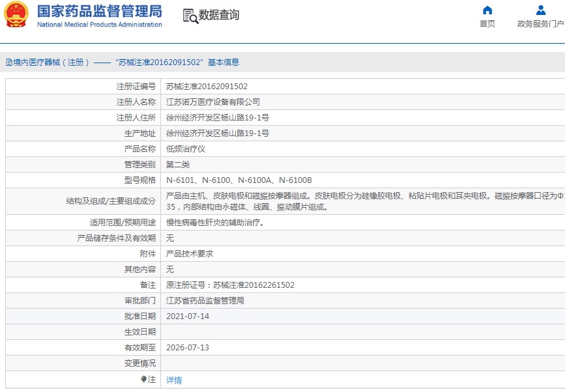Select the model list N-6101、N-6100
The height and width of the screenshot is (392, 565).
click(239, 180)
